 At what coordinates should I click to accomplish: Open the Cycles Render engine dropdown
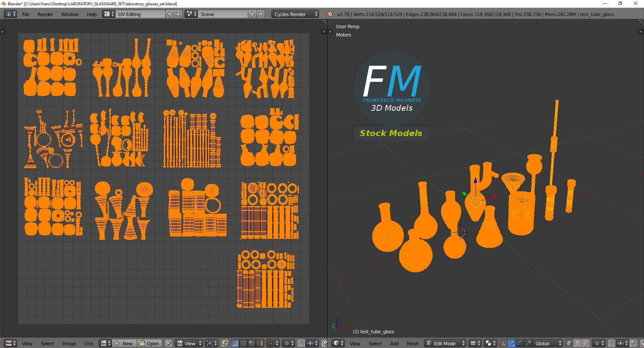[295, 14]
